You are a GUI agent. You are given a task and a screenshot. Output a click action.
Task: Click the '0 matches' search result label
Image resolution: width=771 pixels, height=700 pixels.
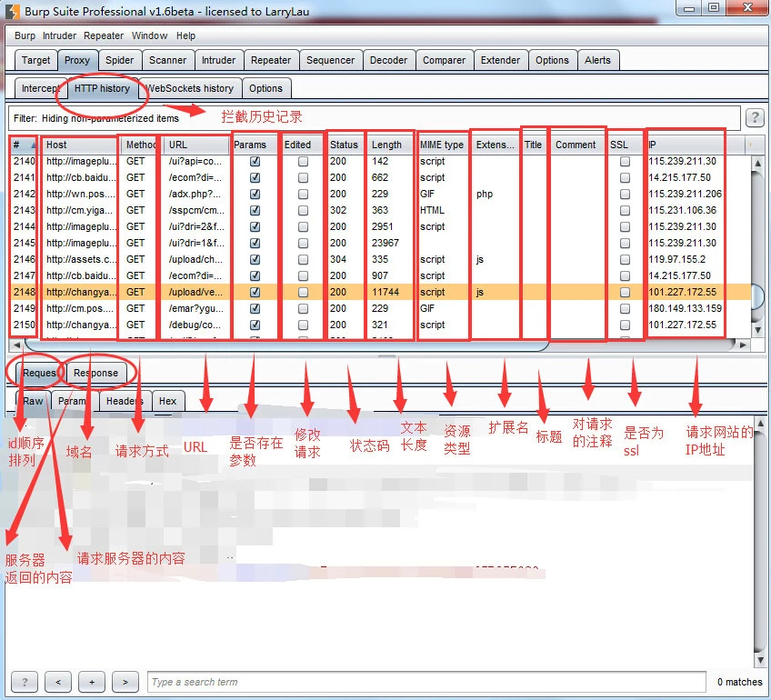pos(739,682)
